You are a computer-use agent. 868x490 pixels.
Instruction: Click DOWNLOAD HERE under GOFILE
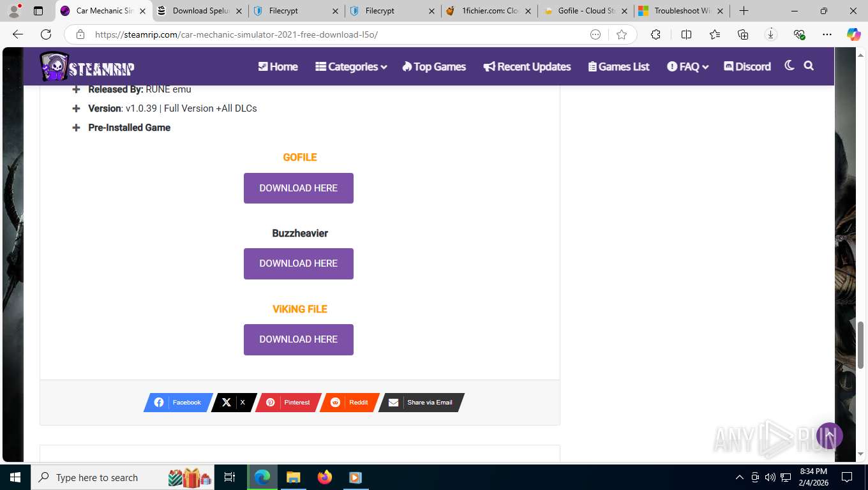tap(299, 188)
